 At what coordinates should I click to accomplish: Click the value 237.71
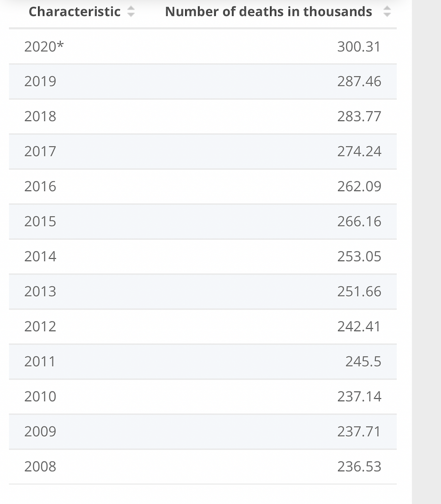(359, 432)
